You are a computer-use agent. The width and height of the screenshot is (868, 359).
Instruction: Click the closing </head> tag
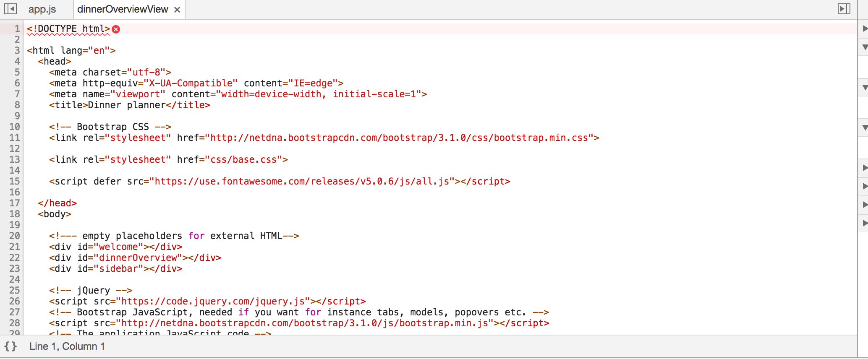click(x=58, y=203)
